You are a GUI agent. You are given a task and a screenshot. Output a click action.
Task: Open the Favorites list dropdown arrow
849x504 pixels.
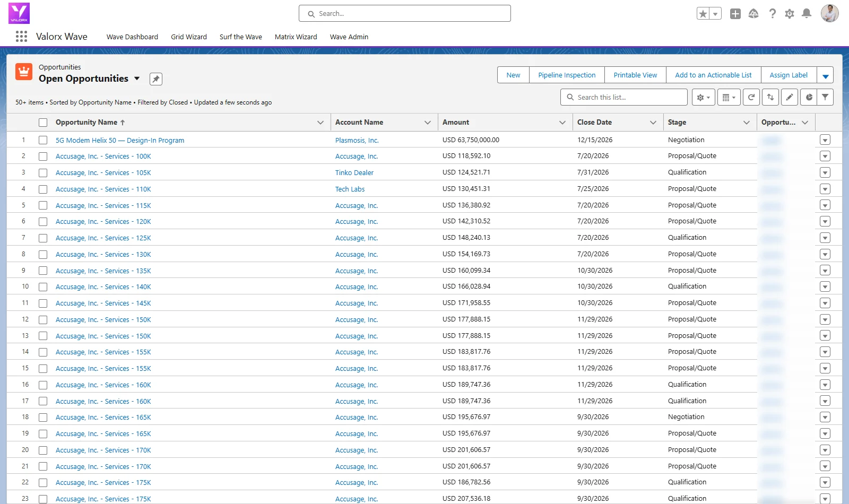point(716,14)
